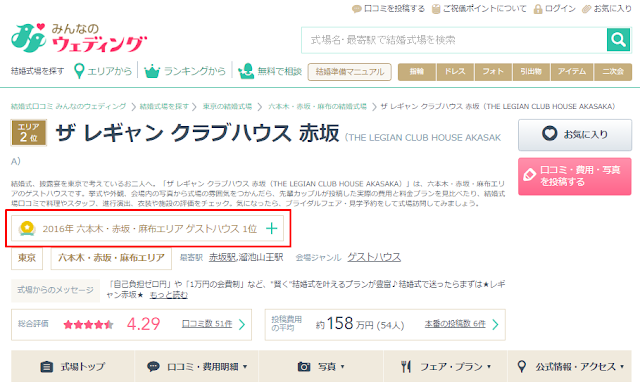Image resolution: width=640 pixels, height=389 pixels.
Task: Click the green search magnifier button
Action: click(x=618, y=40)
